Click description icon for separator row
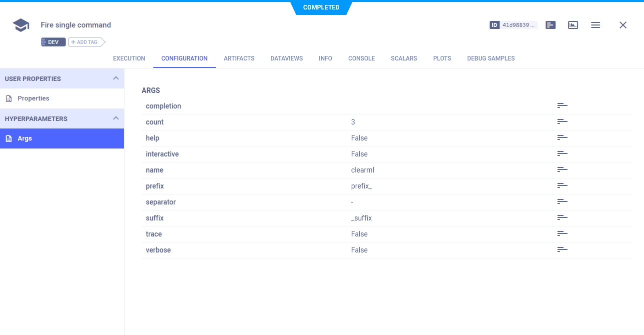This screenshot has width=644, height=335. coord(562,202)
